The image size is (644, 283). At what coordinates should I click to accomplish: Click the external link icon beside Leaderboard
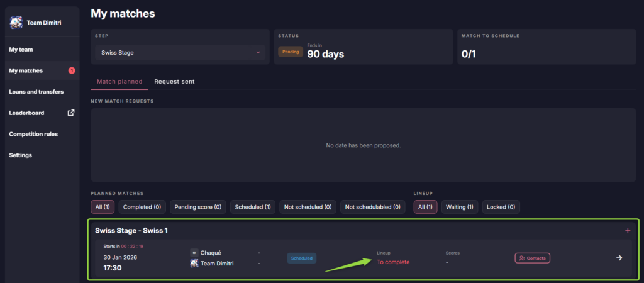coord(71,113)
